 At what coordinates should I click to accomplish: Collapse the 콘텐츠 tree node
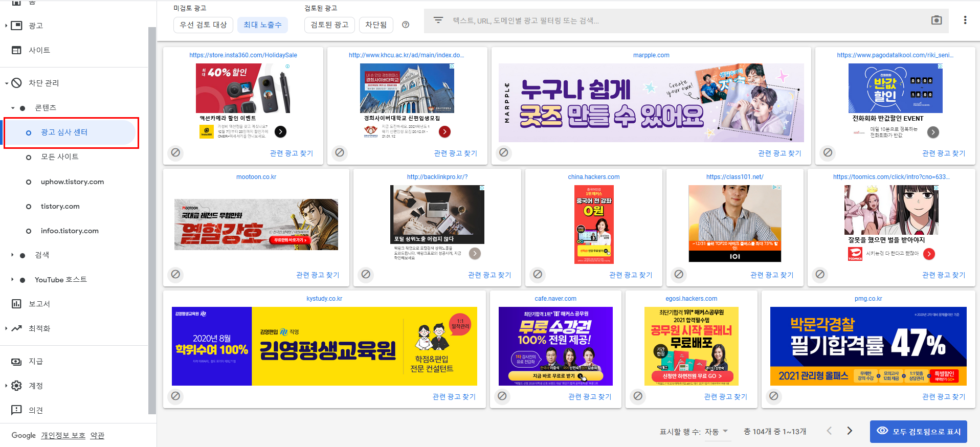(12, 108)
